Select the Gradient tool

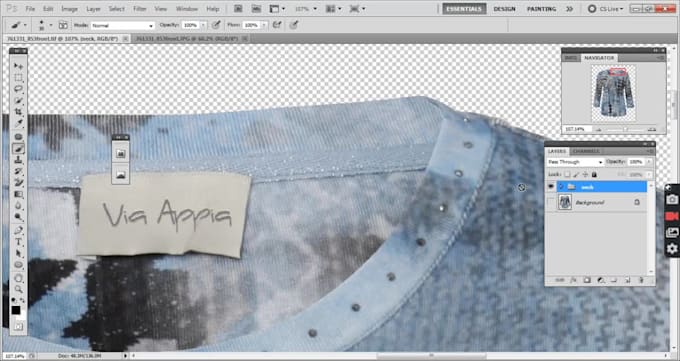pyautogui.click(x=18, y=194)
